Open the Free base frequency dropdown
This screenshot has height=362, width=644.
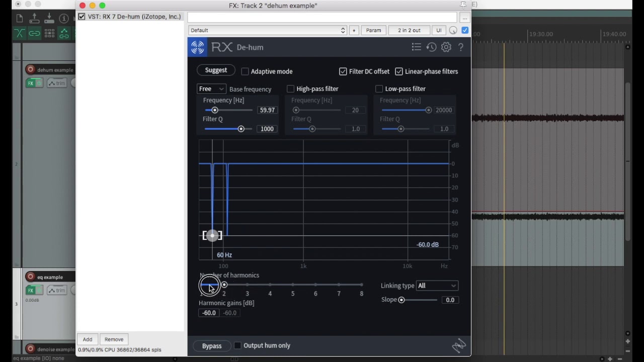coord(211,89)
